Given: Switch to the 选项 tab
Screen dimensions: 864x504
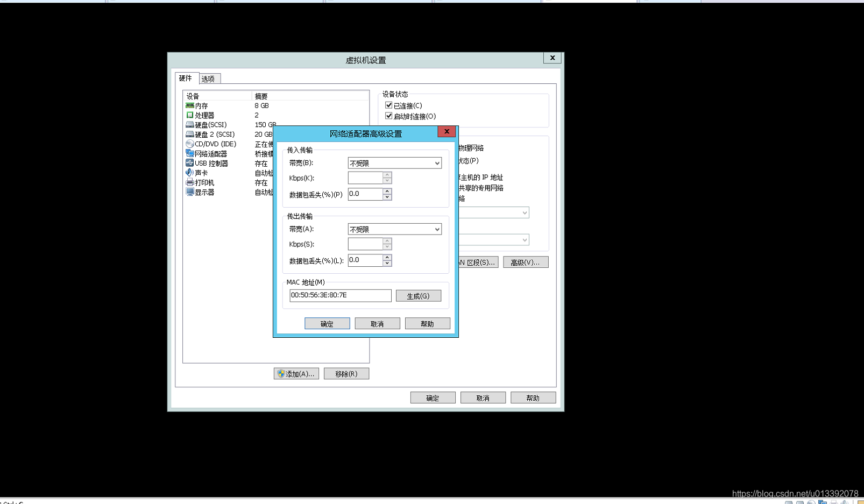Looking at the screenshot, I should click(209, 79).
